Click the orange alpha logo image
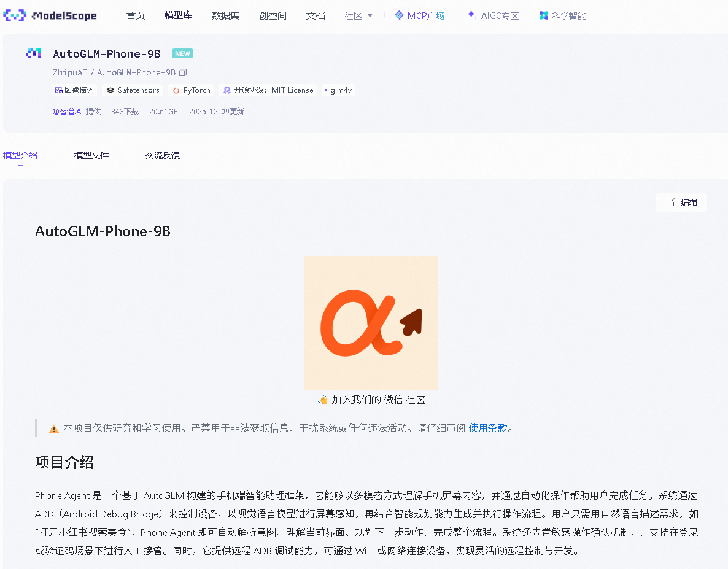This screenshot has width=728, height=569. tap(371, 322)
